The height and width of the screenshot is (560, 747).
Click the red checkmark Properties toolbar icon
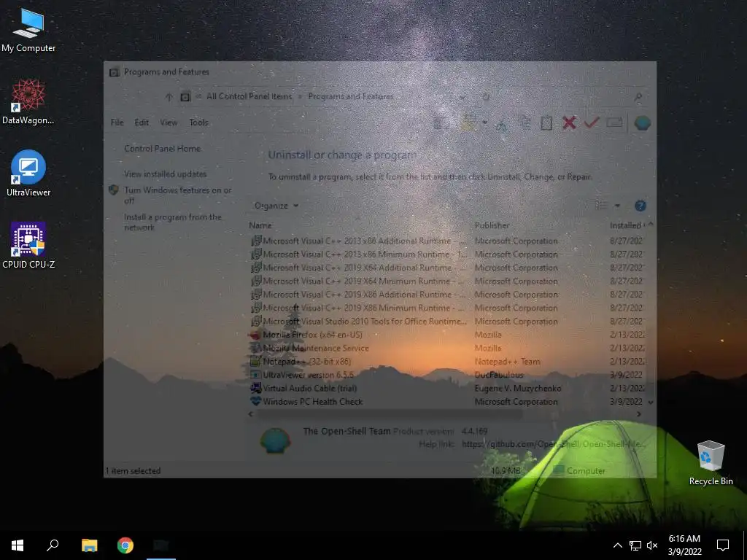point(591,122)
